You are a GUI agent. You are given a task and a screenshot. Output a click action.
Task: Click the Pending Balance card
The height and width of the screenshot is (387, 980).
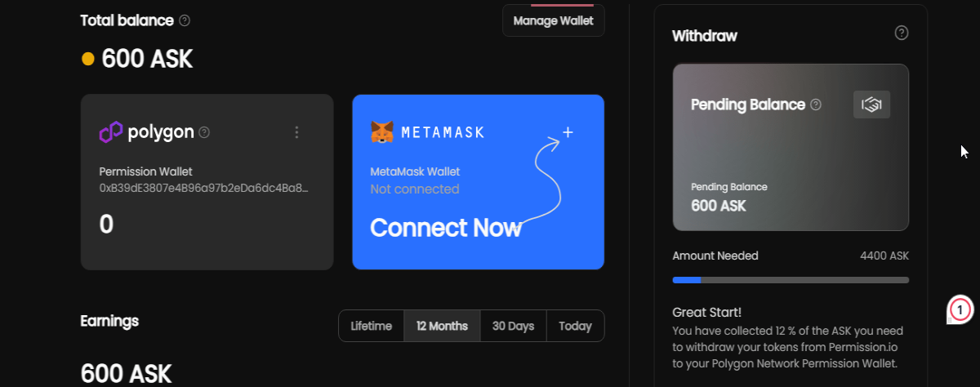791,148
